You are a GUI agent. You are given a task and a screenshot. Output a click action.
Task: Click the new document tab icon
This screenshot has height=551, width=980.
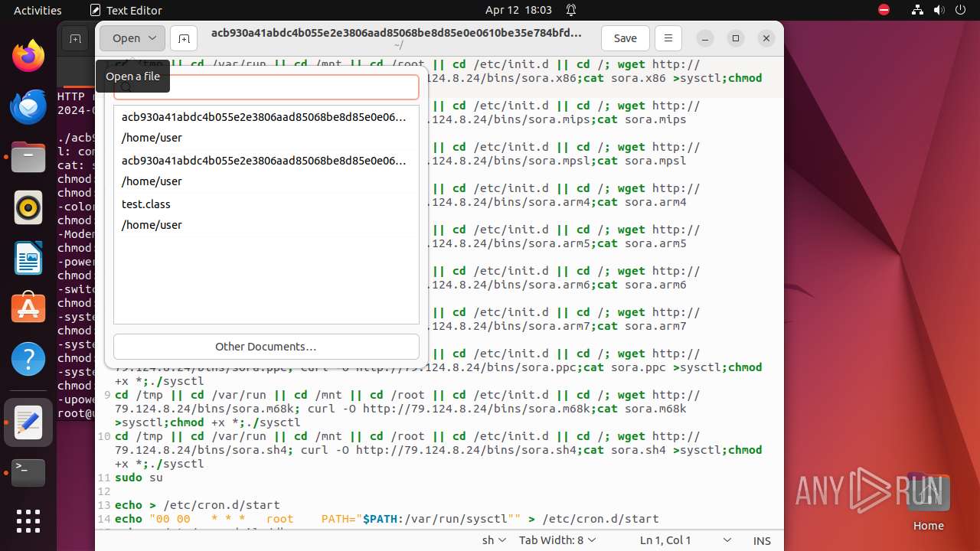tap(184, 38)
